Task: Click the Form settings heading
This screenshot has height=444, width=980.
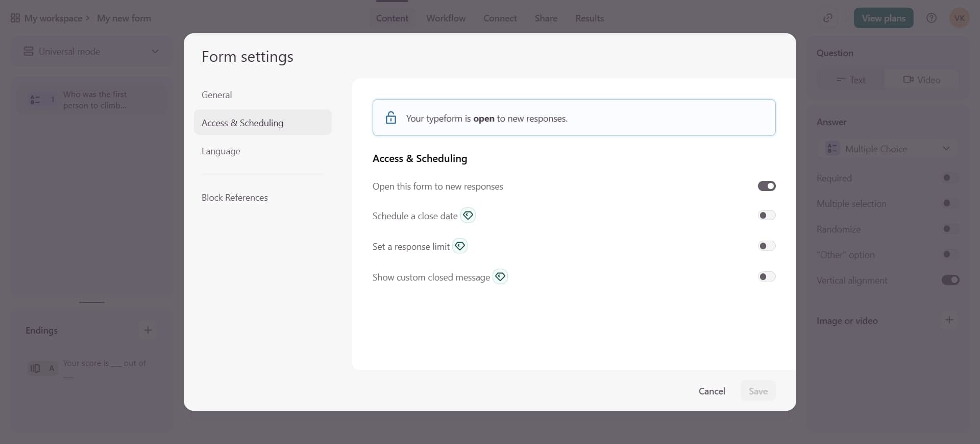Action: click(x=248, y=56)
